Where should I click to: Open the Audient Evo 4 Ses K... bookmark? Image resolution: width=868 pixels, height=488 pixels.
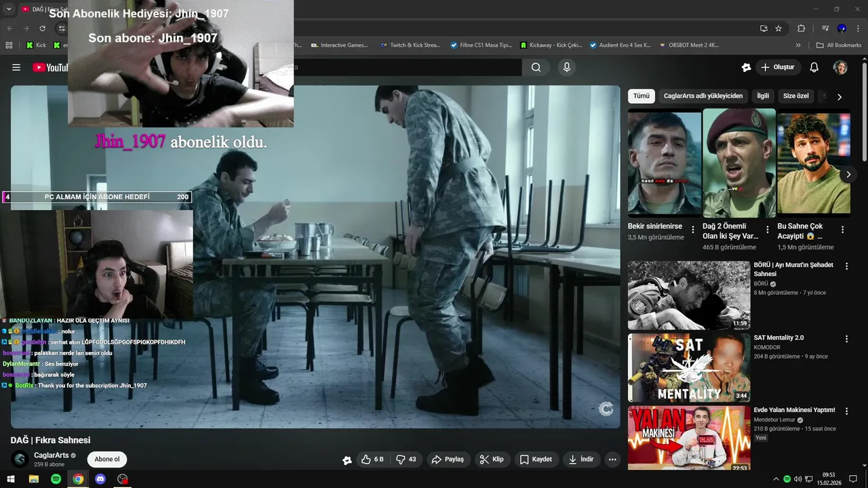(620, 45)
